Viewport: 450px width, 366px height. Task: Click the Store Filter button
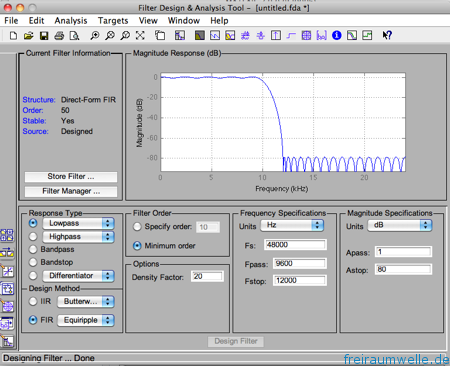pyautogui.click(x=71, y=177)
